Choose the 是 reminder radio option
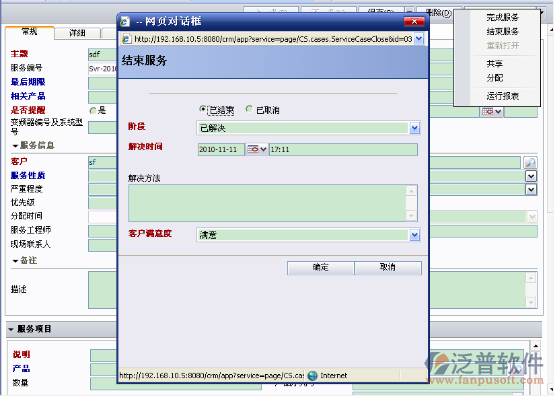Viewport: 554px width, 396px height. (x=93, y=111)
